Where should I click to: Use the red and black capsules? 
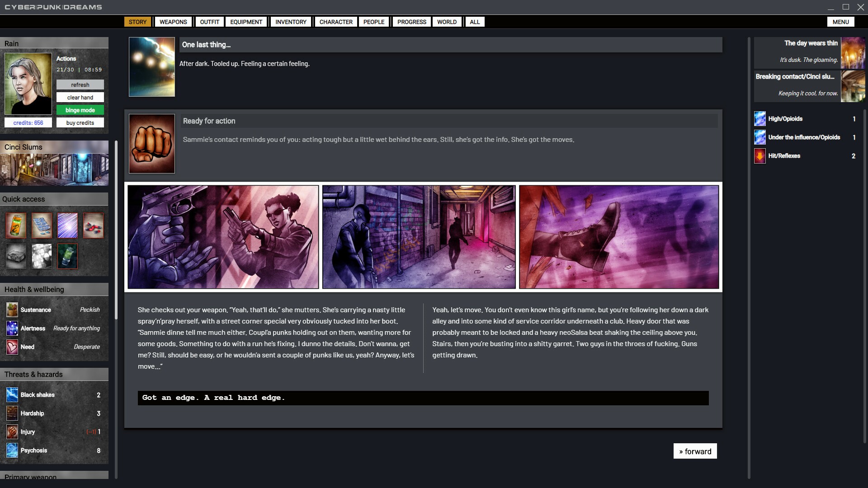[x=93, y=225]
